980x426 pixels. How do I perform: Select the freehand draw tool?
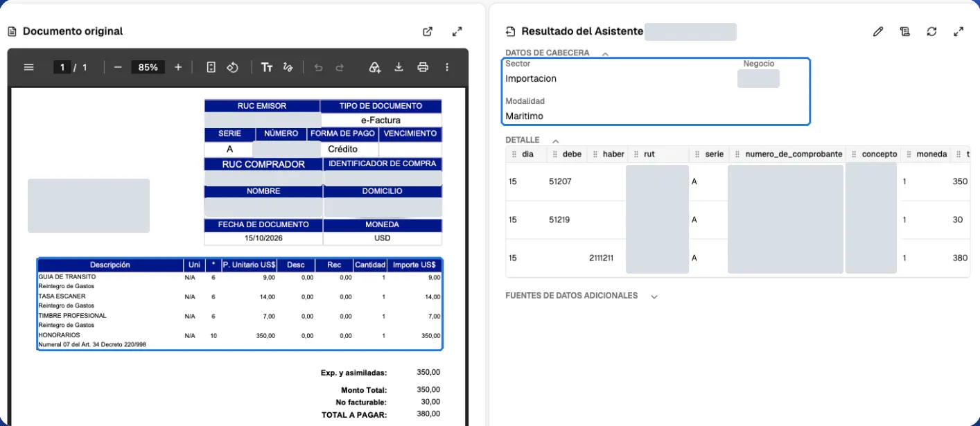coord(288,67)
